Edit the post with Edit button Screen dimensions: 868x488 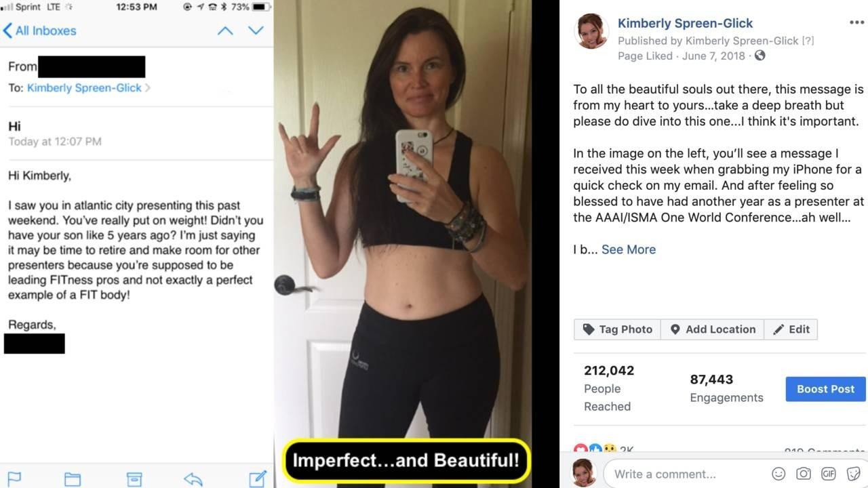click(x=791, y=329)
